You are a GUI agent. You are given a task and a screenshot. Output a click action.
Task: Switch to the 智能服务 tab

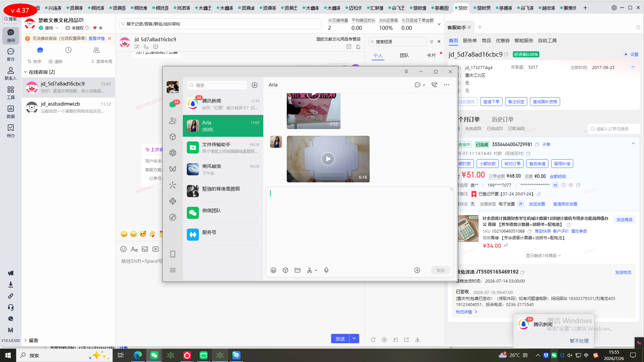coord(524,41)
